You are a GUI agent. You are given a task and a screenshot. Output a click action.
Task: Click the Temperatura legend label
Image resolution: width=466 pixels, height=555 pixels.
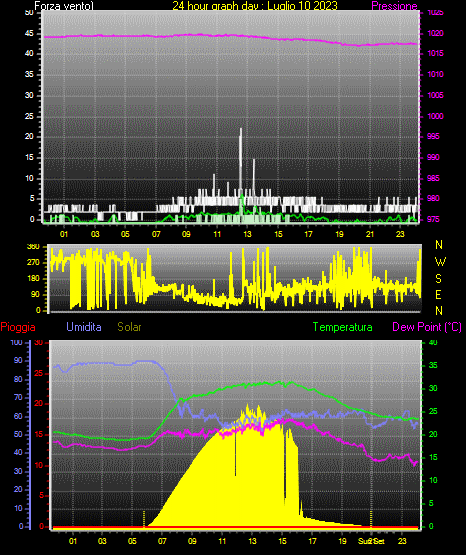343,327
